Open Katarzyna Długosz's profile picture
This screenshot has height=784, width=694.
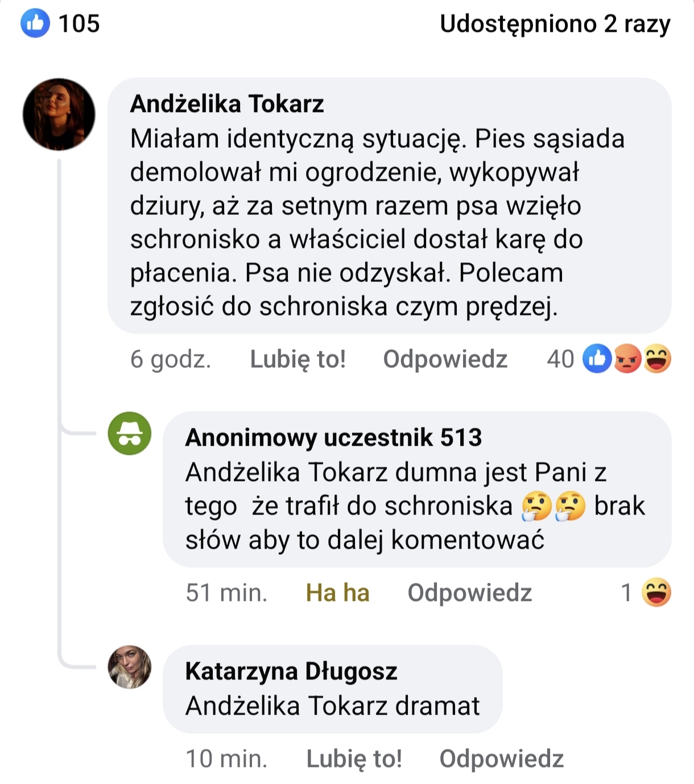click(130, 667)
